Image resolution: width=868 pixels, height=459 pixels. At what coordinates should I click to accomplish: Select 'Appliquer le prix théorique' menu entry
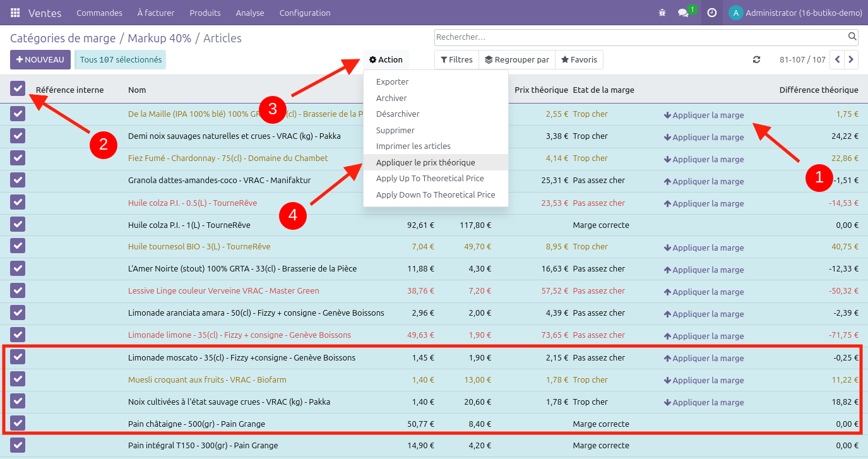click(425, 162)
